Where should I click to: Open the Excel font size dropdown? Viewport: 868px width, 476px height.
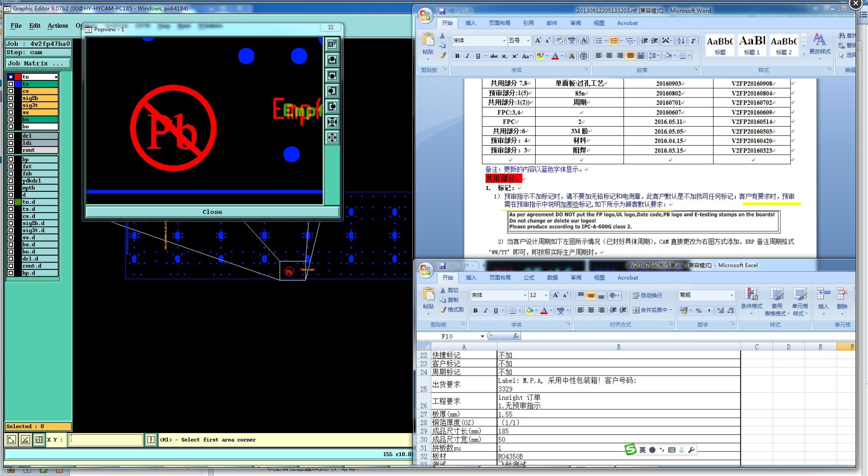click(546, 295)
